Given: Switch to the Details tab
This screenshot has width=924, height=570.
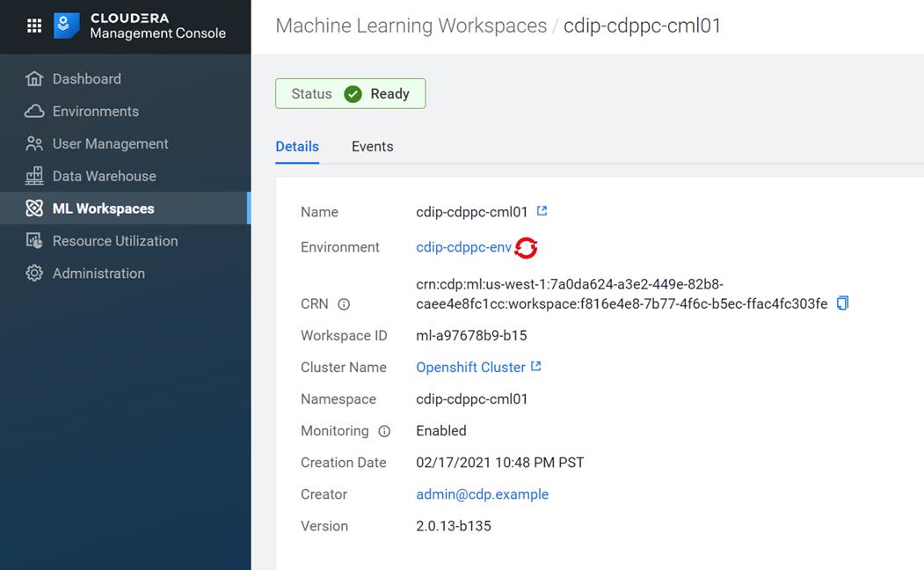Looking at the screenshot, I should (297, 146).
